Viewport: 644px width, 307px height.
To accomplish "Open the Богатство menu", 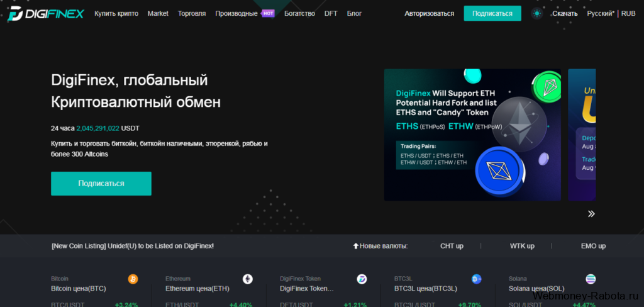I will (299, 14).
